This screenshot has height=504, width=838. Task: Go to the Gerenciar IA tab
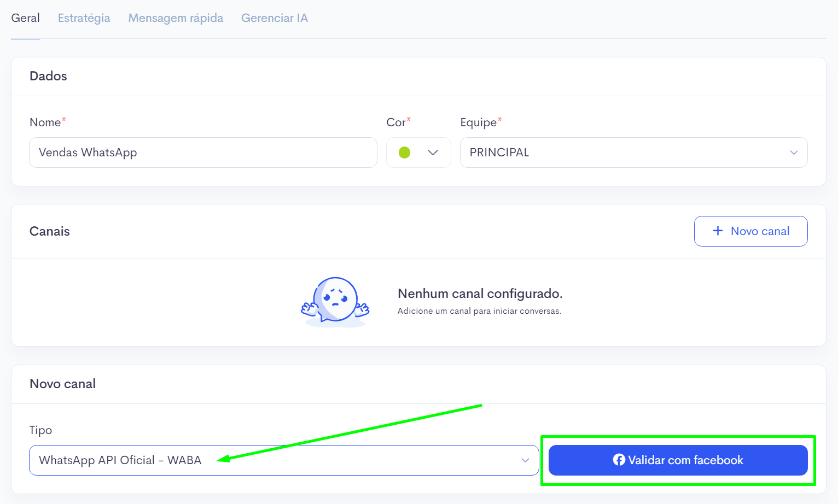coord(275,18)
